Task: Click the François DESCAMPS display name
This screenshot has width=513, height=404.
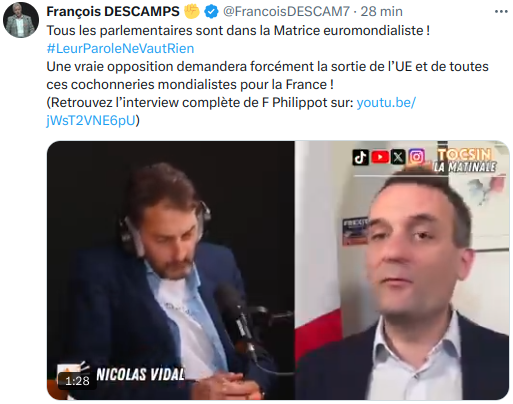Action: [x=113, y=12]
